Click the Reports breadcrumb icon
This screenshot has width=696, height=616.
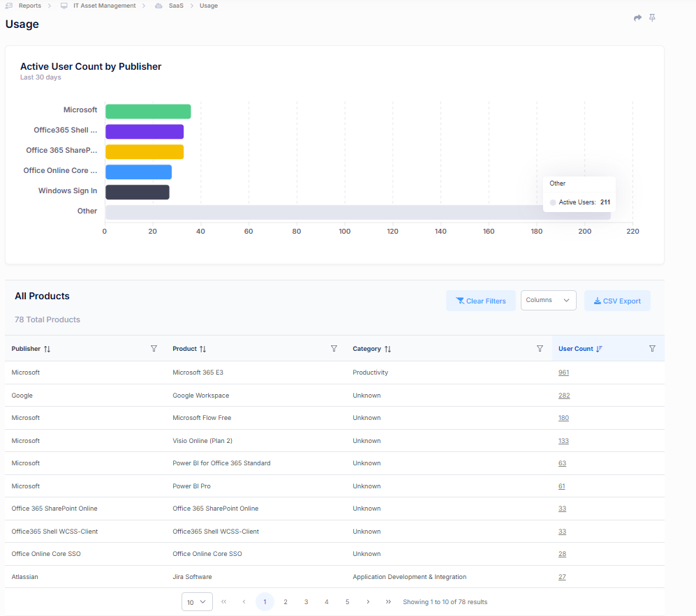click(9, 6)
